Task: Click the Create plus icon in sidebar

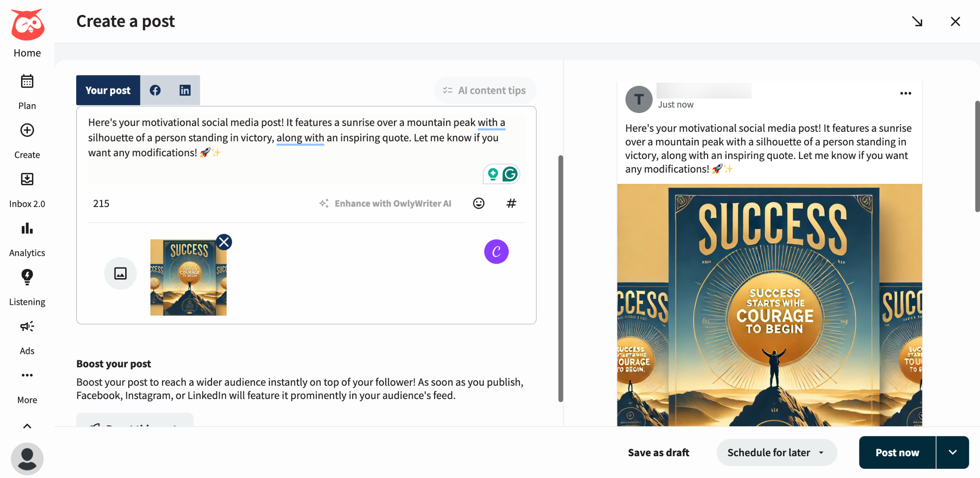Action: point(27,131)
